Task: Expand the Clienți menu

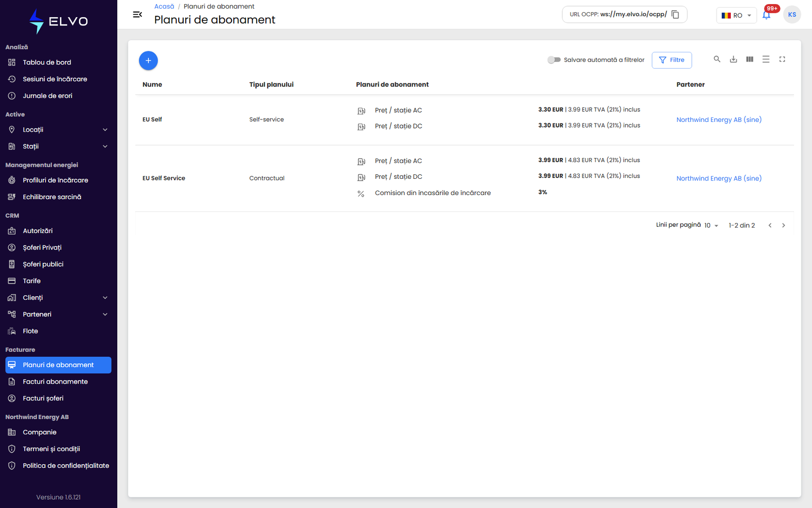Action: (58, 298)
